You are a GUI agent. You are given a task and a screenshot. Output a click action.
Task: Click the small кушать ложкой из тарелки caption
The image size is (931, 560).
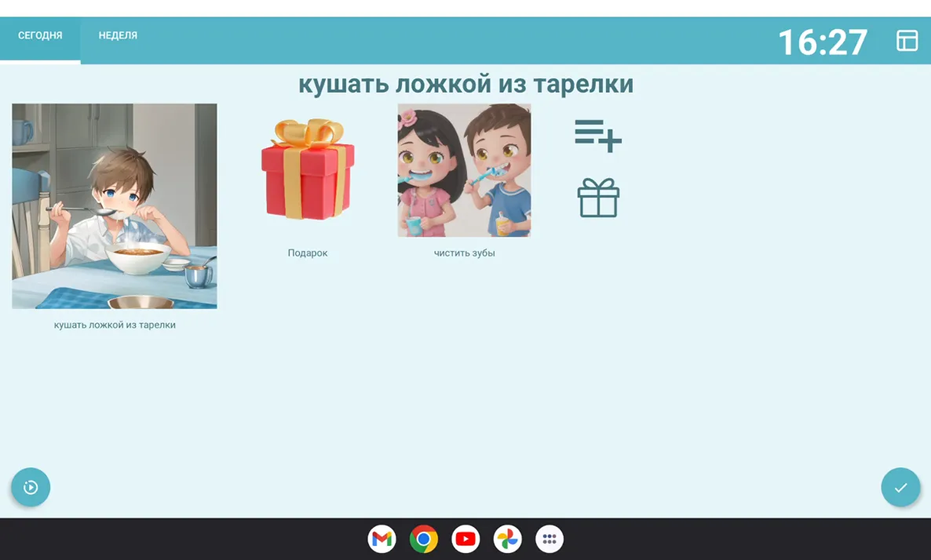[115, 325]
